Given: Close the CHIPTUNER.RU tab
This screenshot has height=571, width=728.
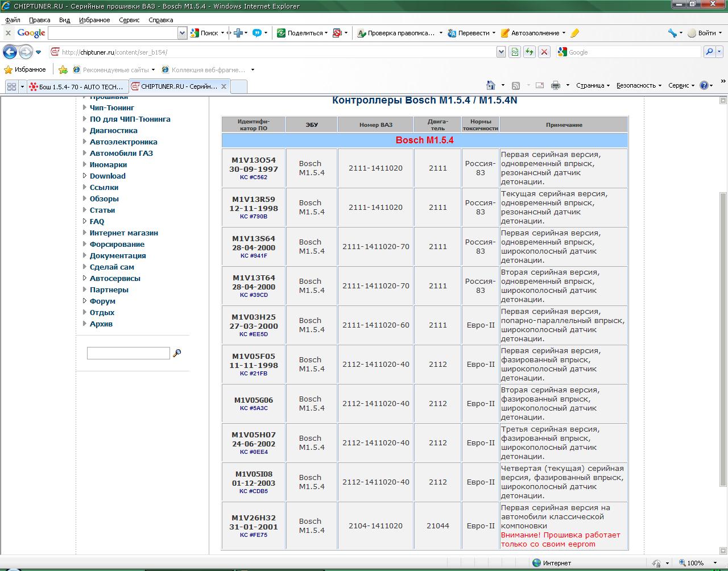Looking at the screenshot, I should pos(224,86).
